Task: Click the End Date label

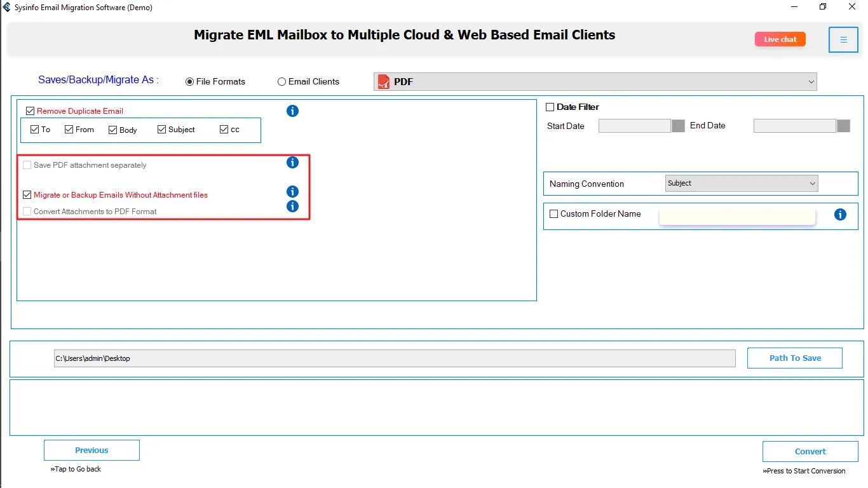Action: click(707, 125)
